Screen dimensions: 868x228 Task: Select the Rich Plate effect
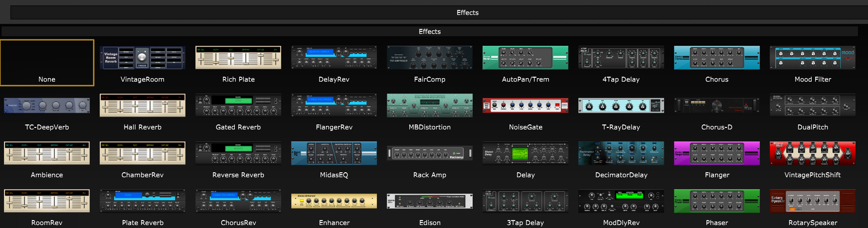click(x=238, y=63)
